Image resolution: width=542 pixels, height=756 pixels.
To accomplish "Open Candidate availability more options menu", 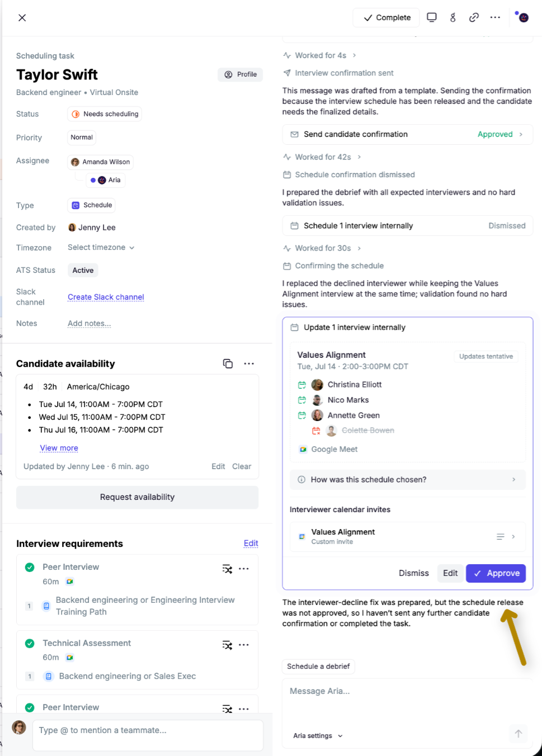I will point(249,363).
